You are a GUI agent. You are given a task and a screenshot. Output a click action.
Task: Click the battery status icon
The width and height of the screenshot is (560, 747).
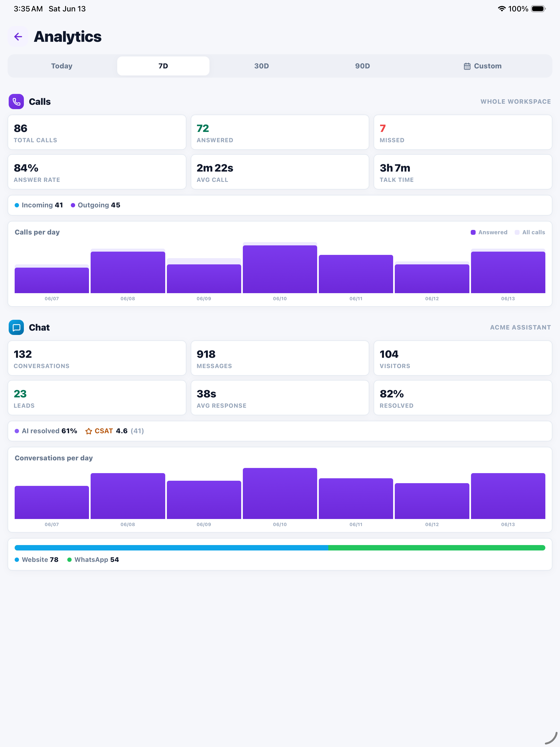tap(538, 9)
